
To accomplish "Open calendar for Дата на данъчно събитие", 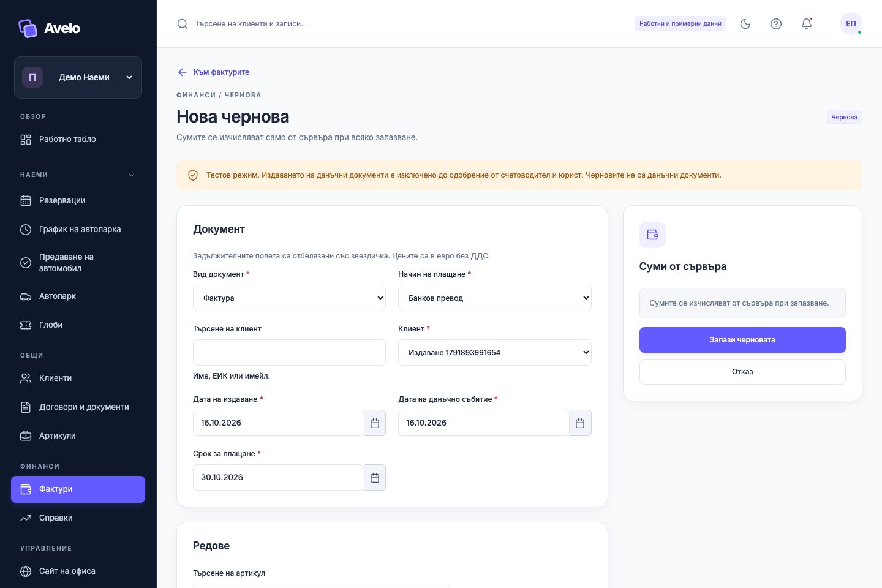I will 580,423.
